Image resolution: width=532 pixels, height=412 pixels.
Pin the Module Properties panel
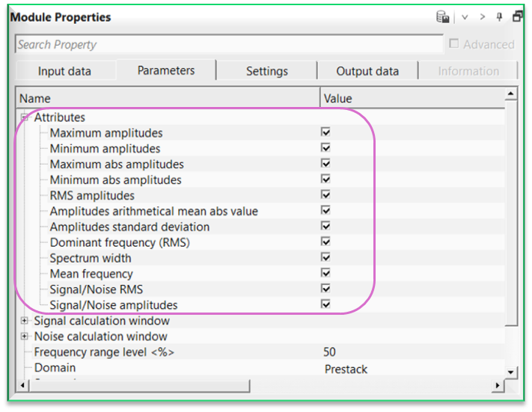pyautogui.click(x=501, y=17)
